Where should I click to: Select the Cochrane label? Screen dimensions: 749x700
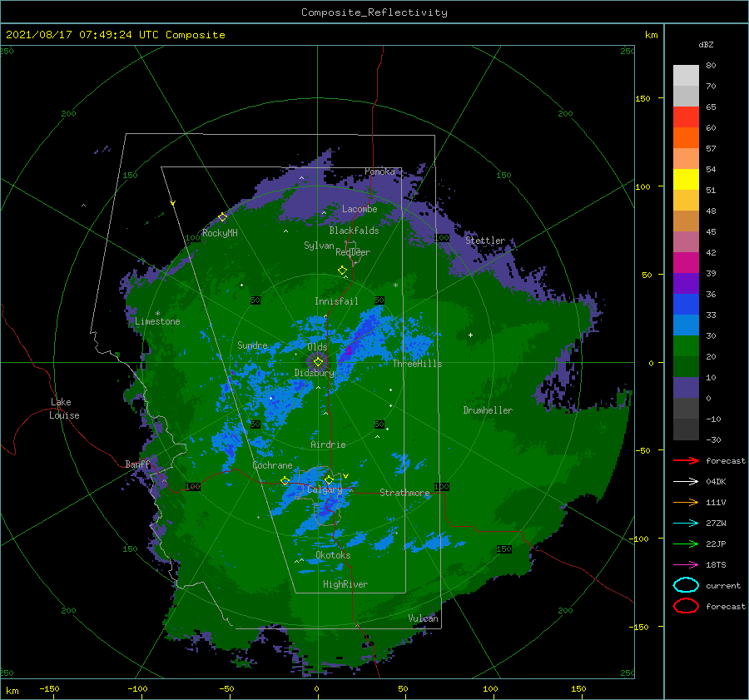click(x=272, y=465)
